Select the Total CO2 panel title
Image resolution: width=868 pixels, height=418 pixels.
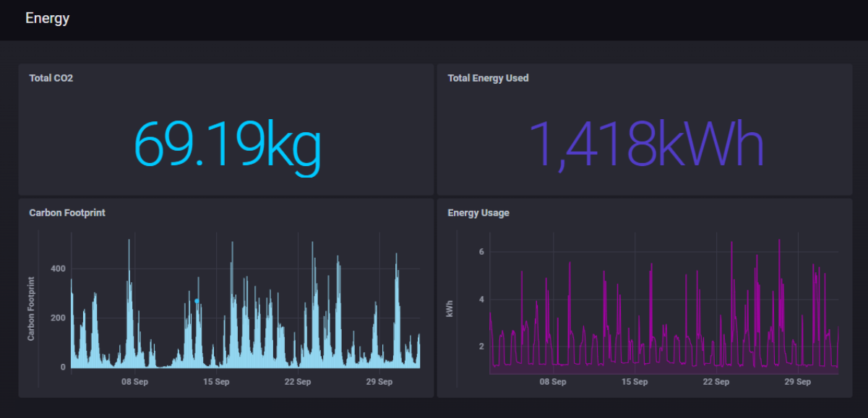tap(51, 78)
